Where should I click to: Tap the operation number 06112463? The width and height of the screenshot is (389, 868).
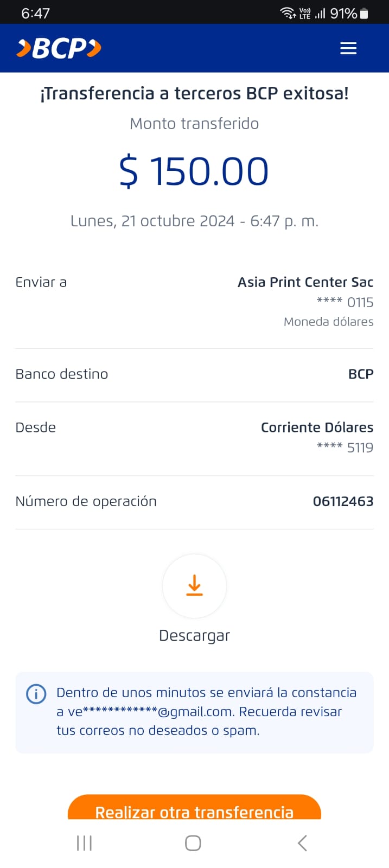click(343, 501)
